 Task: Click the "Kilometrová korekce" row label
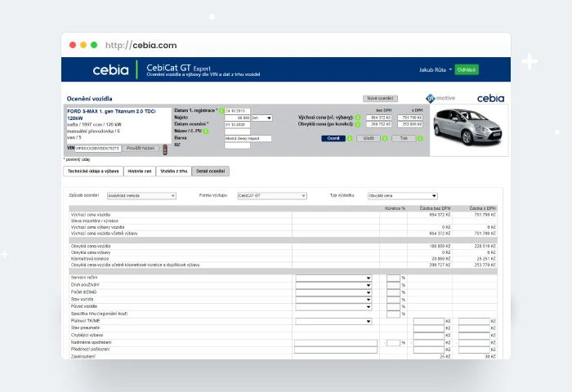(90, 259)
